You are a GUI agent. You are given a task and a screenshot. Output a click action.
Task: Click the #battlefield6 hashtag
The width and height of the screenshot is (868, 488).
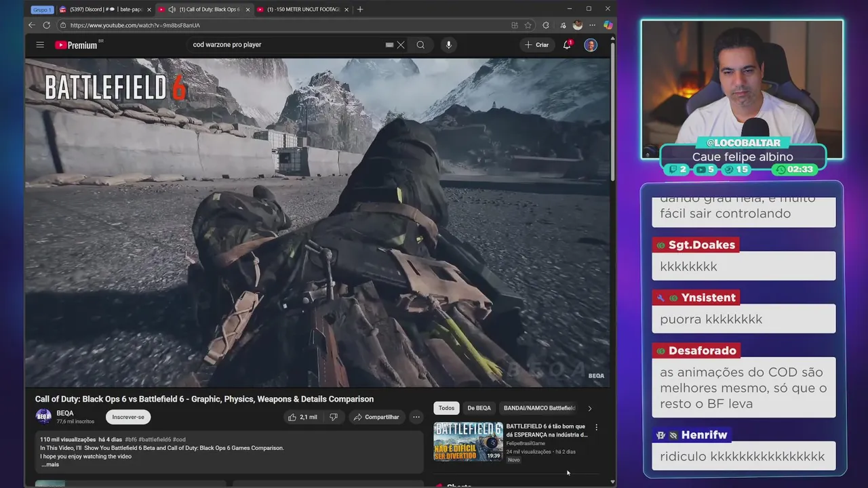point(155,440)
